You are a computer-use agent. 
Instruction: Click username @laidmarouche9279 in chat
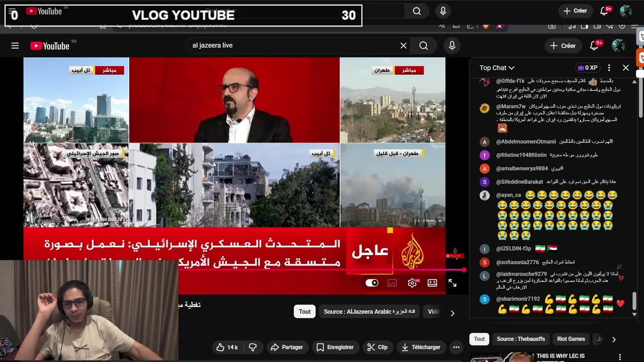tap(521, 275)
